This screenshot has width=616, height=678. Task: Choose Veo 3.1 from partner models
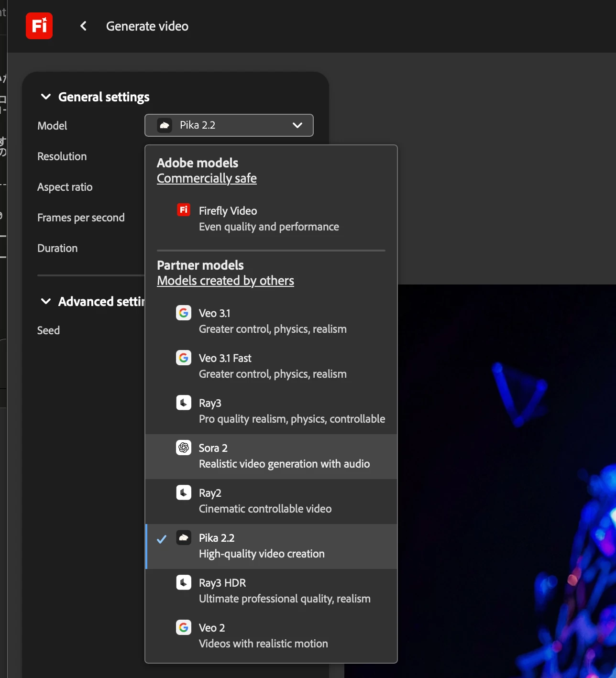point(271,321)
